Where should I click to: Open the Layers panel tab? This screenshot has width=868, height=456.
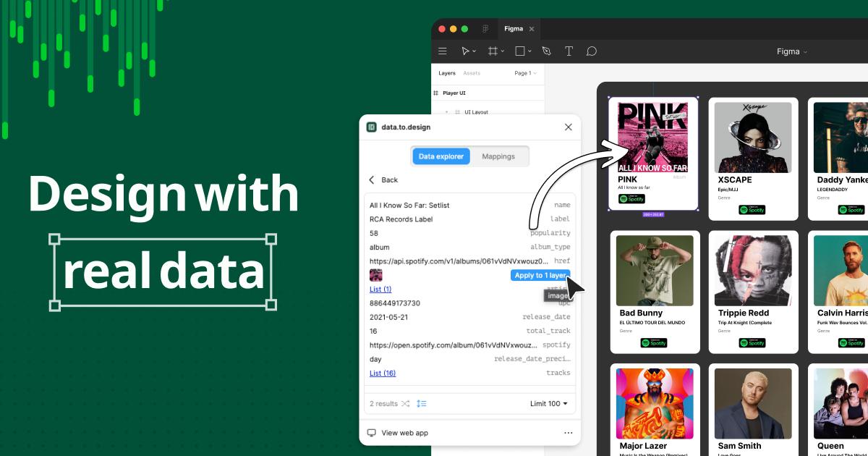coord(447,73)
